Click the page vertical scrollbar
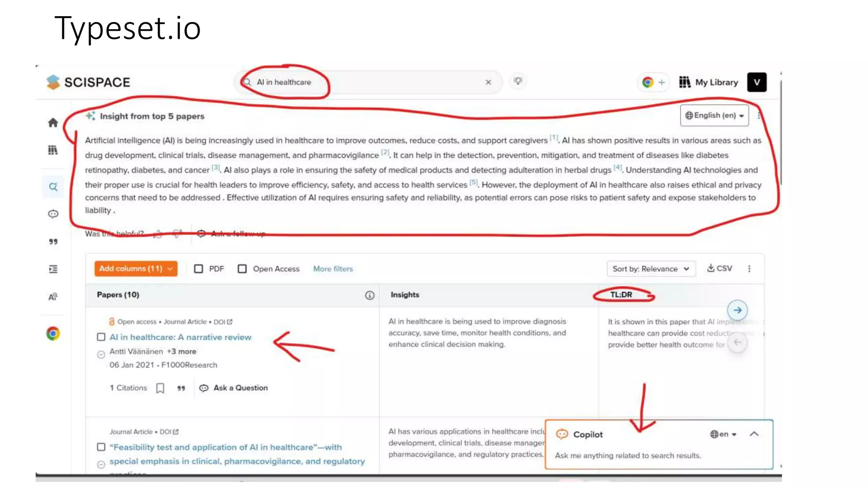This screenshot has height=488, width=868. click(x=780, y=131)
